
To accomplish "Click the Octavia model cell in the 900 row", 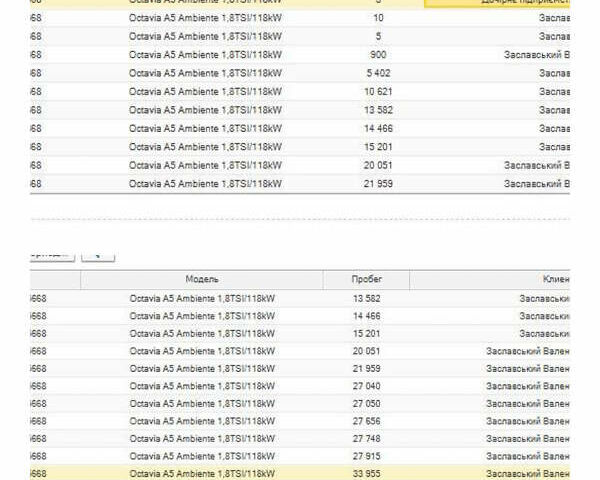I will [x=205, y=54].
